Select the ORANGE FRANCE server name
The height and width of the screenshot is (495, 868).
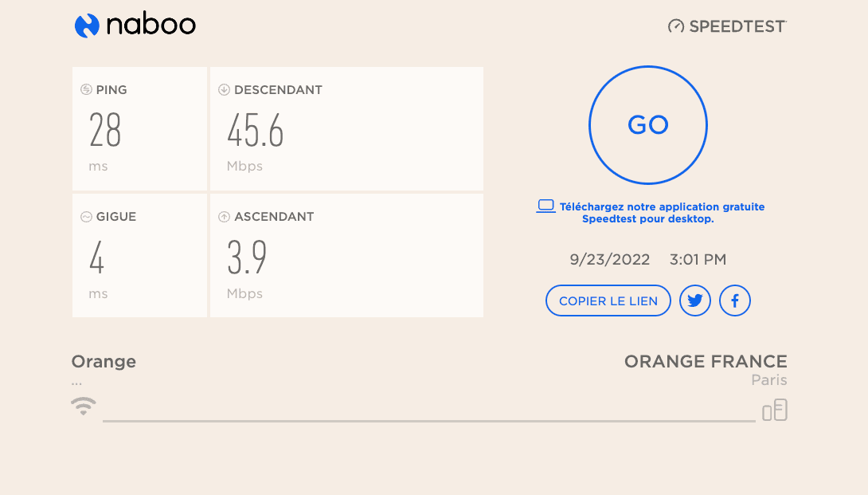click(706, 361)
